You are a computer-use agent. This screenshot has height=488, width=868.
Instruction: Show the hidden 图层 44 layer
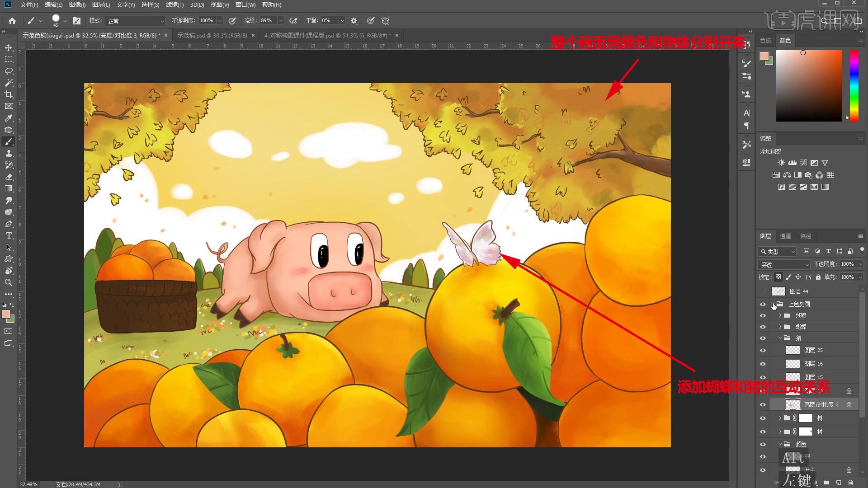(x=763, y=291)
